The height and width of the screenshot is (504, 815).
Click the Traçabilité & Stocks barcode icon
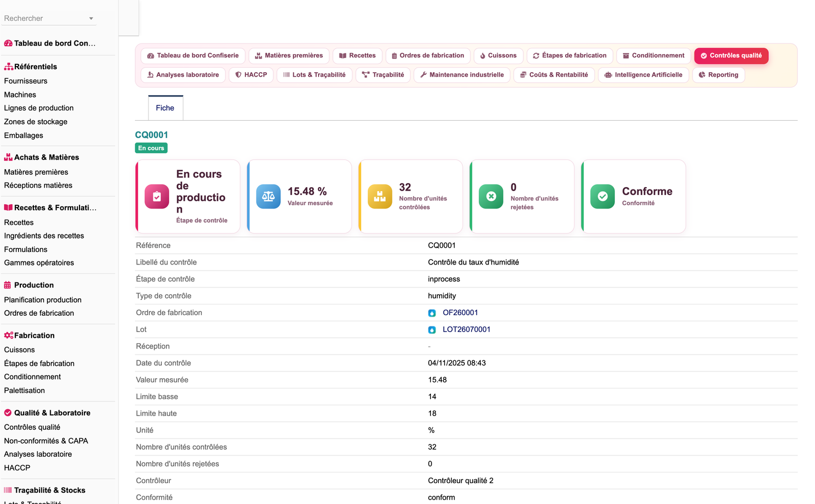click(8, 490)
